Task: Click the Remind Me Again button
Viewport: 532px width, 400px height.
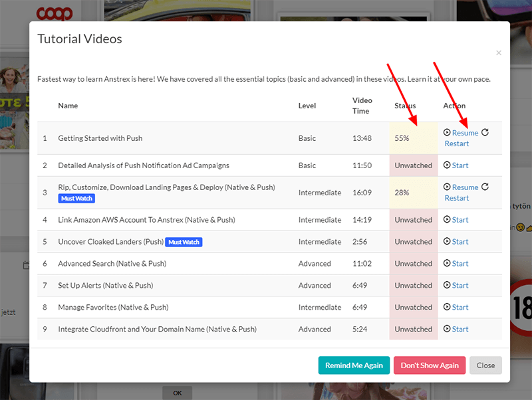Action: (354, 365)
